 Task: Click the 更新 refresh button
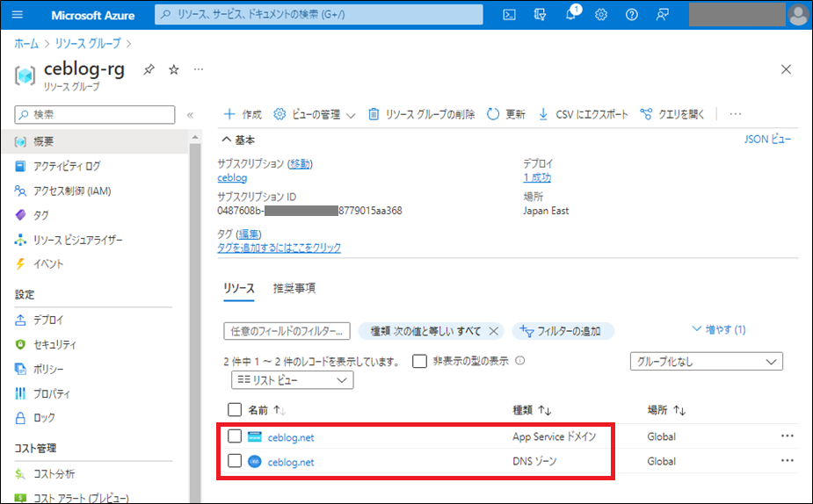point(506,114)
